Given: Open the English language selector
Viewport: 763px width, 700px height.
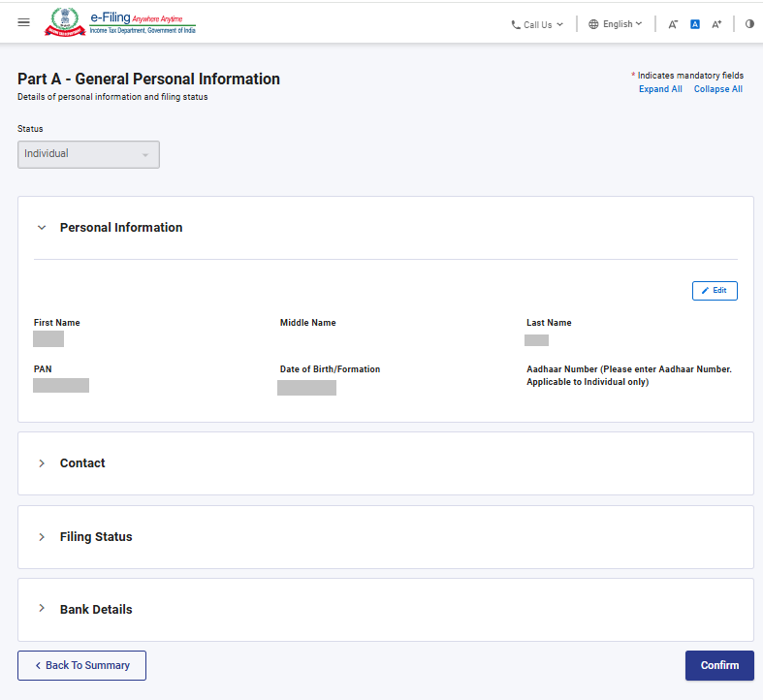Looking at the screenshot, I should point(616,24).
